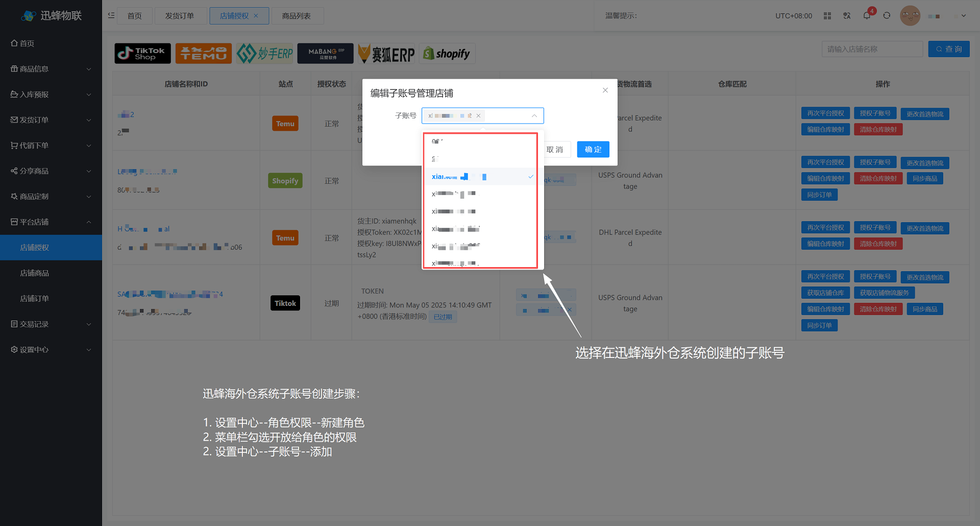Open the notification bell icon
980x526 pixels.
[x=867, y=16]
